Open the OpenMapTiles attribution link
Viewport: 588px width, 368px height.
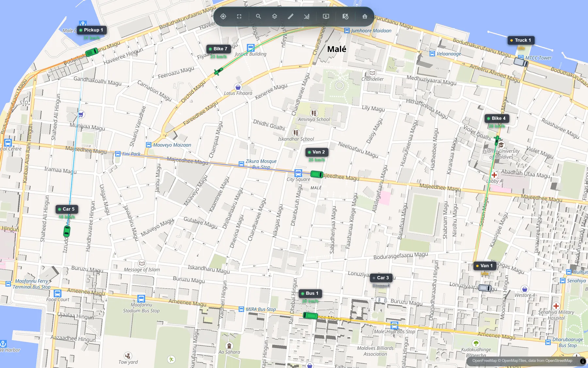[514, 361]
